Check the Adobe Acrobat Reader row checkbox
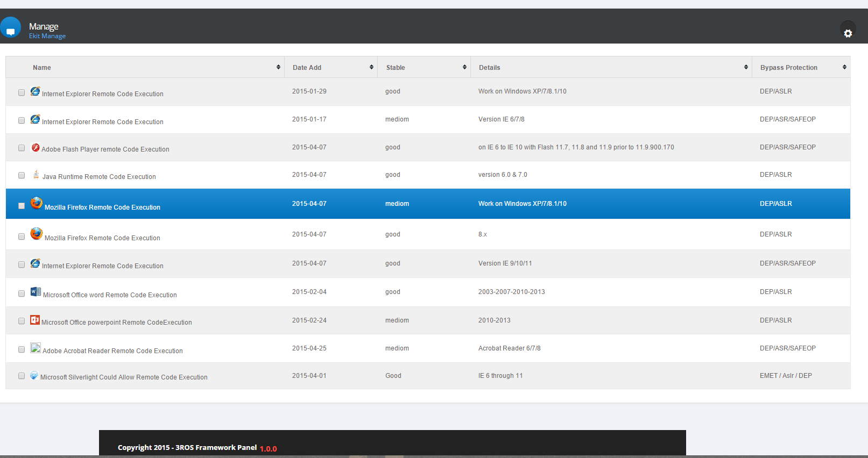The image size is (868, 458). pyautogui.click(x=22, y=349)
